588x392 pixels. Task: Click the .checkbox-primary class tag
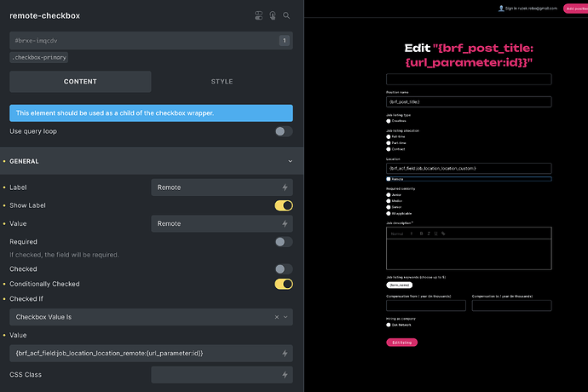tap(39, 57)
